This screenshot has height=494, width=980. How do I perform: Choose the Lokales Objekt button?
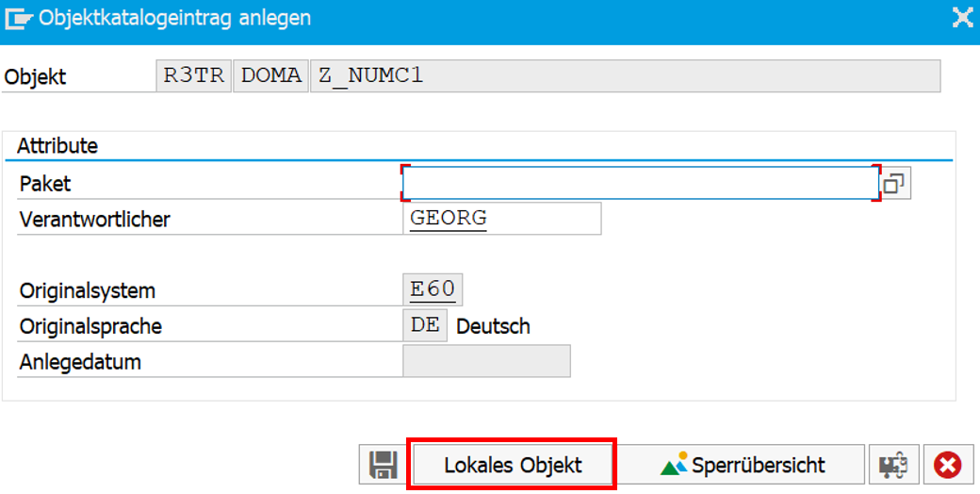pos(513,465)
